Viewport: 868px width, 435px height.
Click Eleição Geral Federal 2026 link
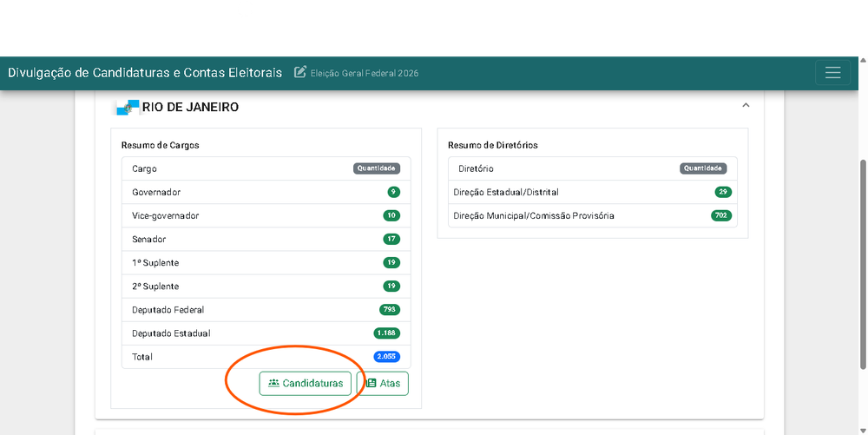coord(365,73)
